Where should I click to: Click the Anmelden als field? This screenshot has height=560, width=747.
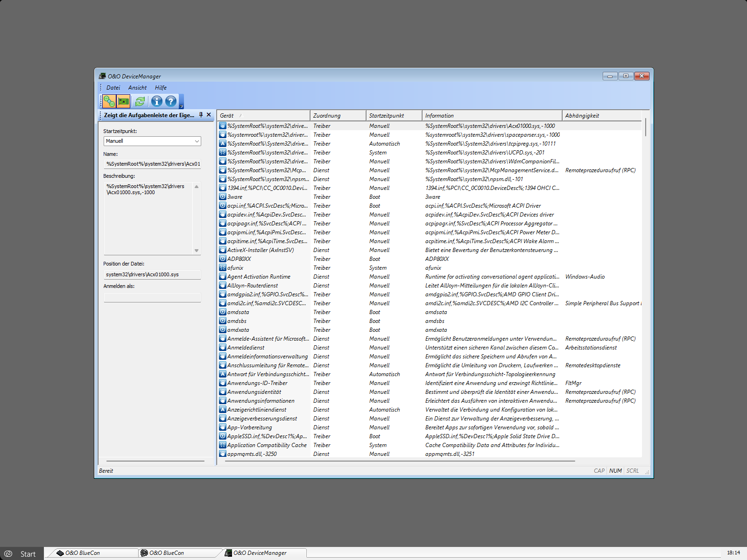152,297
